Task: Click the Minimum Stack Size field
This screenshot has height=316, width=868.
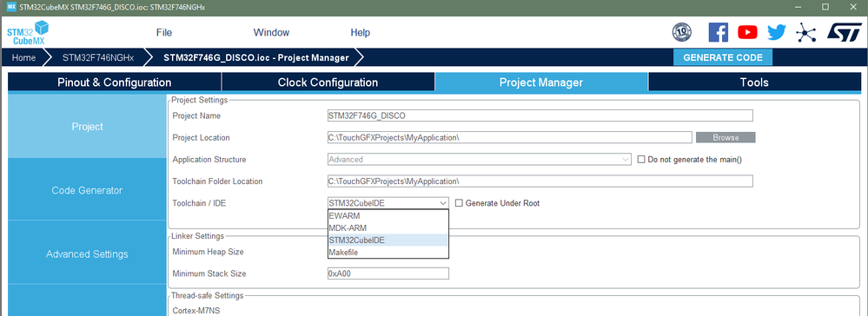Action: (x=388, y=273)
